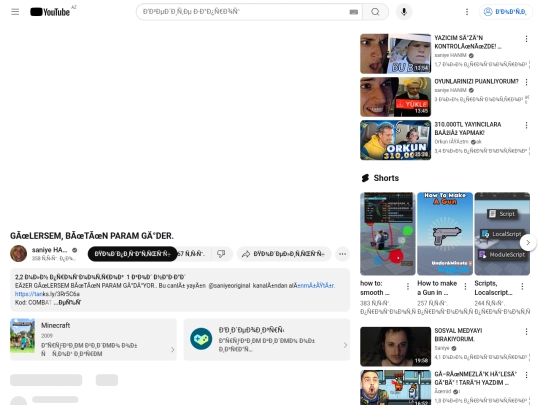Open options for 'how to: smooth' short
540x405 pixels.
(x=408, y=286)
